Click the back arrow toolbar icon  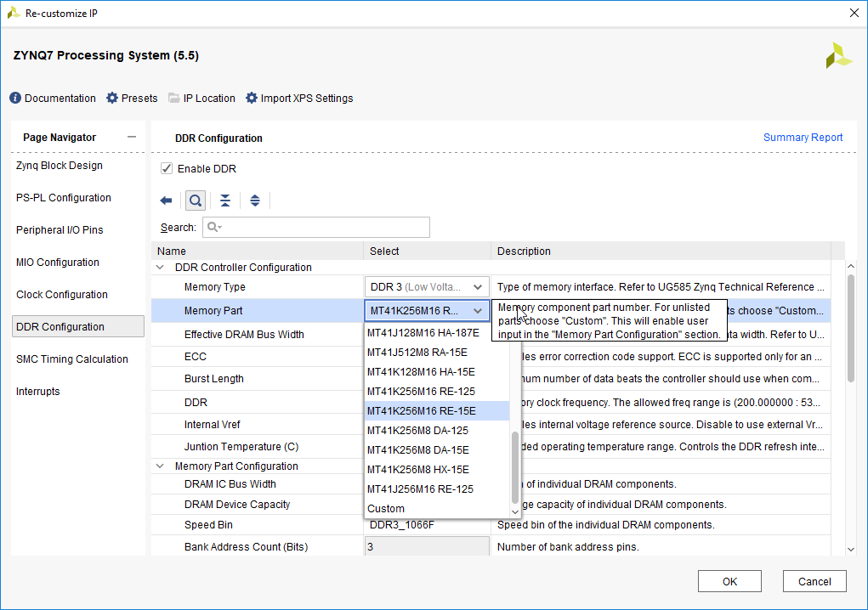click(166, 201)
